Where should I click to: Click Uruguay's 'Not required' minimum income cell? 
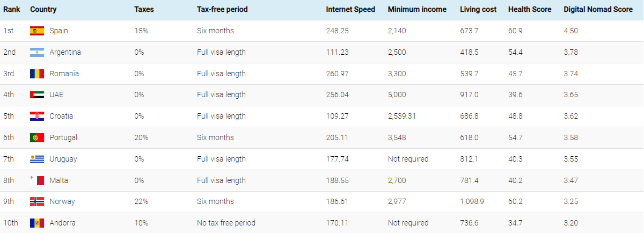pos(408,159)
